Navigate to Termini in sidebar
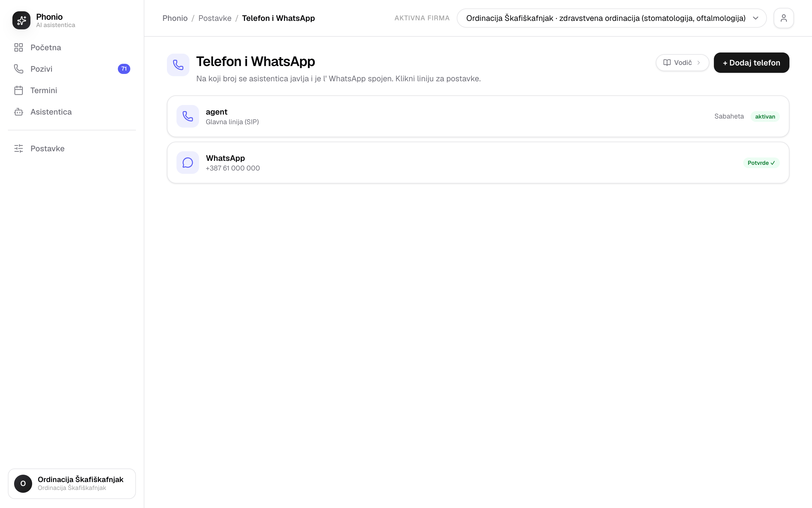The image size is (812, 508). (72, 90)
